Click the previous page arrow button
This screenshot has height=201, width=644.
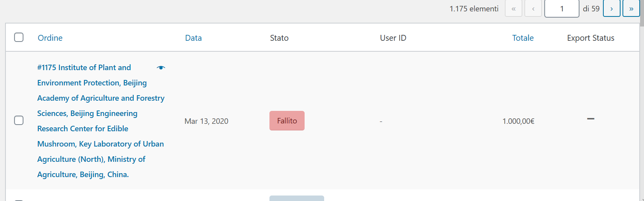pyautogui.click(x=533, y=9)
